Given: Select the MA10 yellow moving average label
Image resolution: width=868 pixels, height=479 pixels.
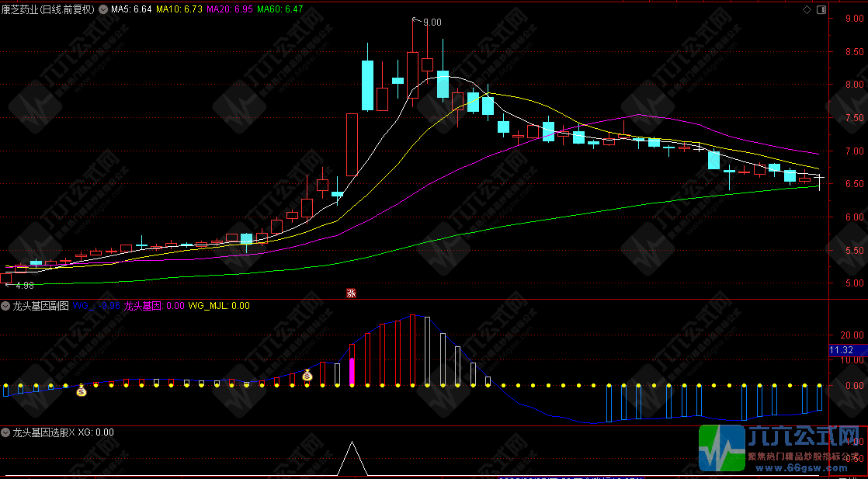Looking at the screenshot, I should click(x=179, y=10).
